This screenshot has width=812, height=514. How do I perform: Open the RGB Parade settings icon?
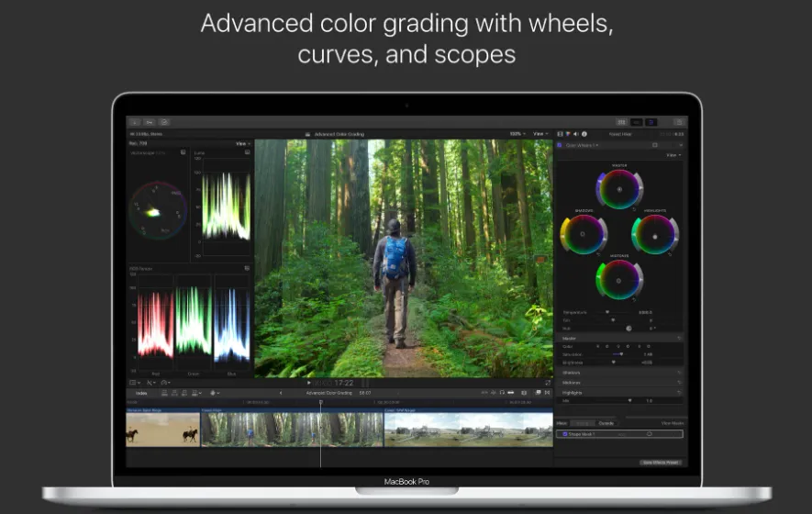pyautogui.click(x=247, y=268)
